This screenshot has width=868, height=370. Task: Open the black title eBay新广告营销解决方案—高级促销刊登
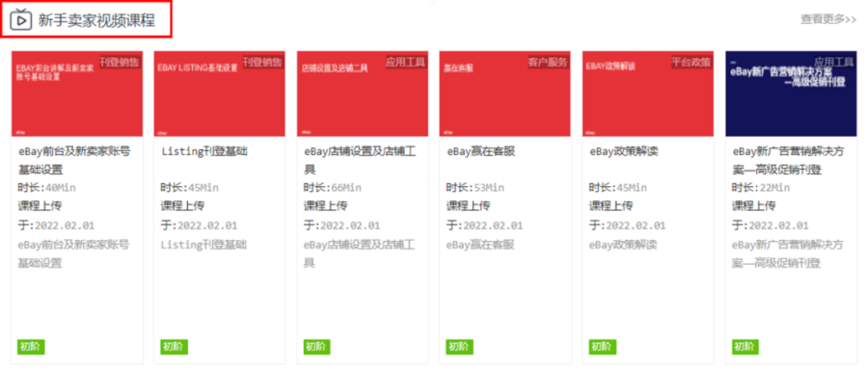click(788, 160)
